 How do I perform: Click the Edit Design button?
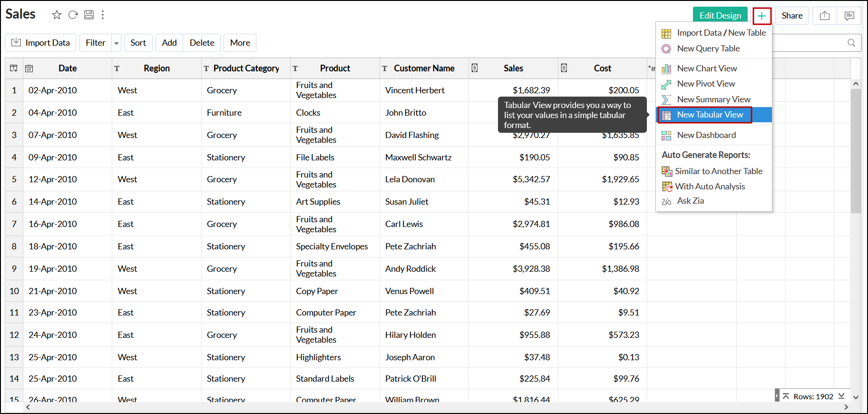click(720, 16)
